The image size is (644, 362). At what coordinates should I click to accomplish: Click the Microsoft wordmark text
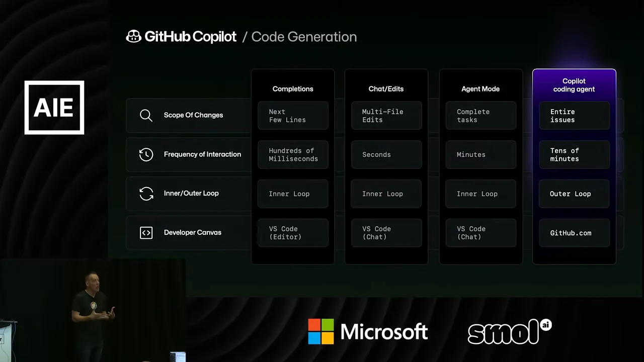pos(384,332)
